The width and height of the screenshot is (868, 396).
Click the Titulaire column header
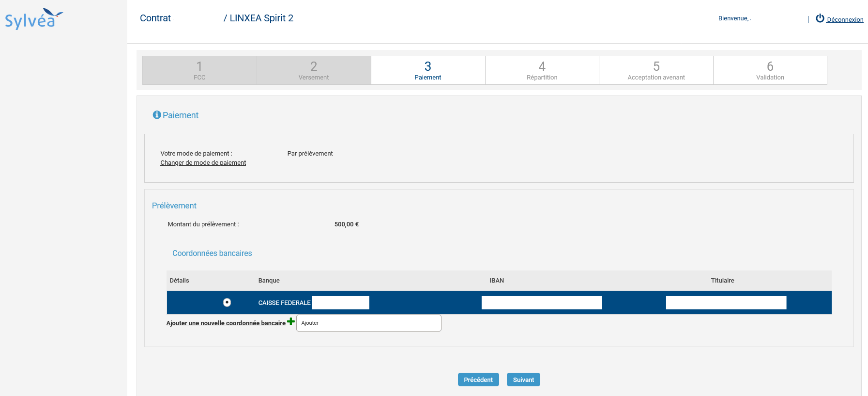[x=722, y=281]
